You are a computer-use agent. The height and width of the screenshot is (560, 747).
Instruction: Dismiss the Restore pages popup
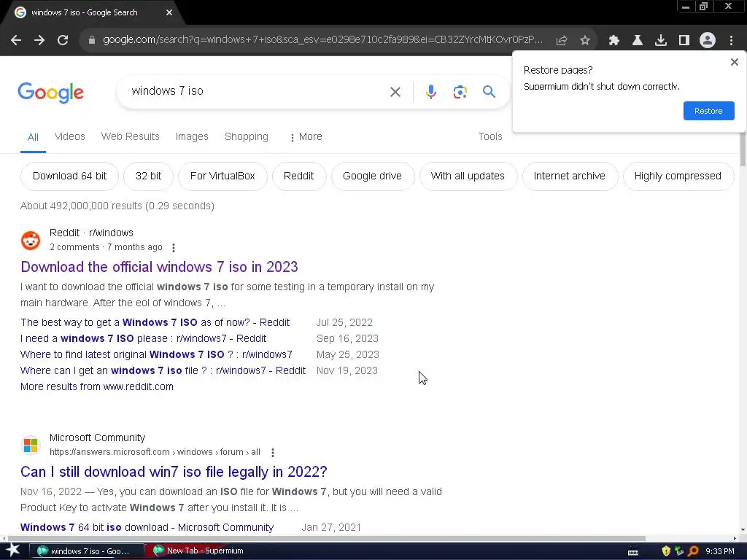735,62
